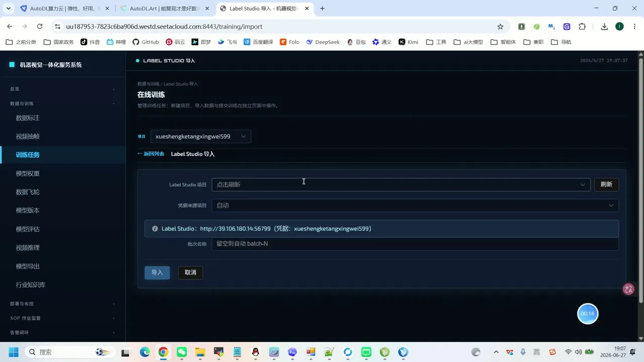Open the browser extensions puzzle icon
Screen dimensions: 644x362
[x=582, y=26]
